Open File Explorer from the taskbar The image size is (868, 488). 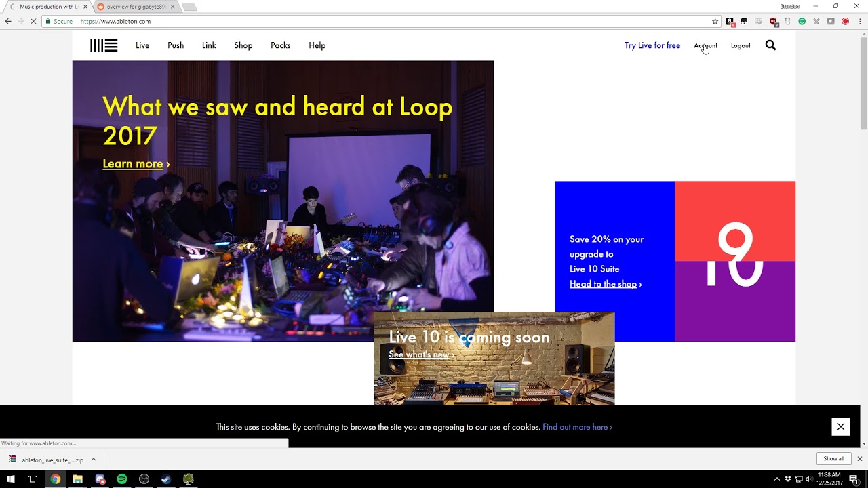[x=77, y=479]
